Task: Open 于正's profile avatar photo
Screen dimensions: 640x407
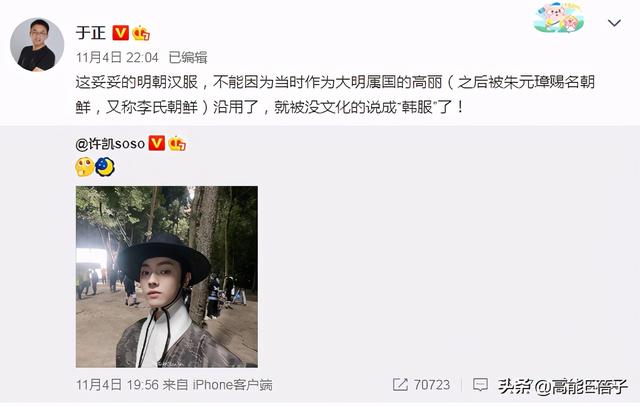Action: point(37,44)
